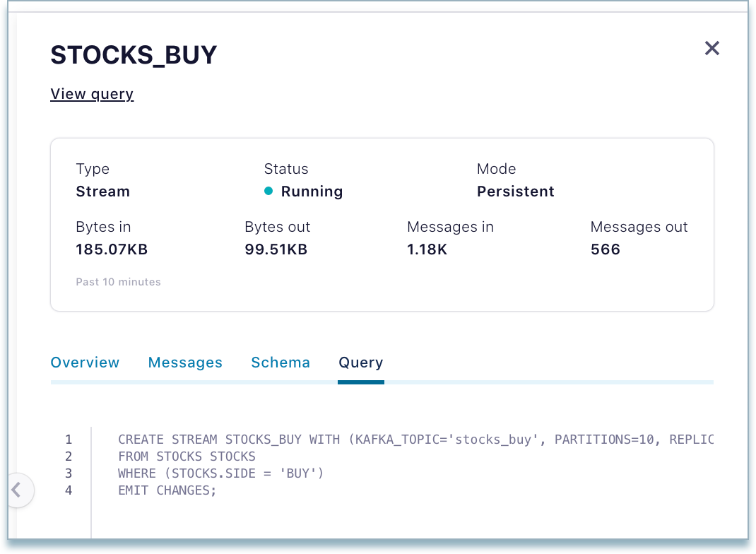Click the Bytes out metric value
The height and width of the screenshot is (554, 756).
pyautogui.click(x=276, y=249)
